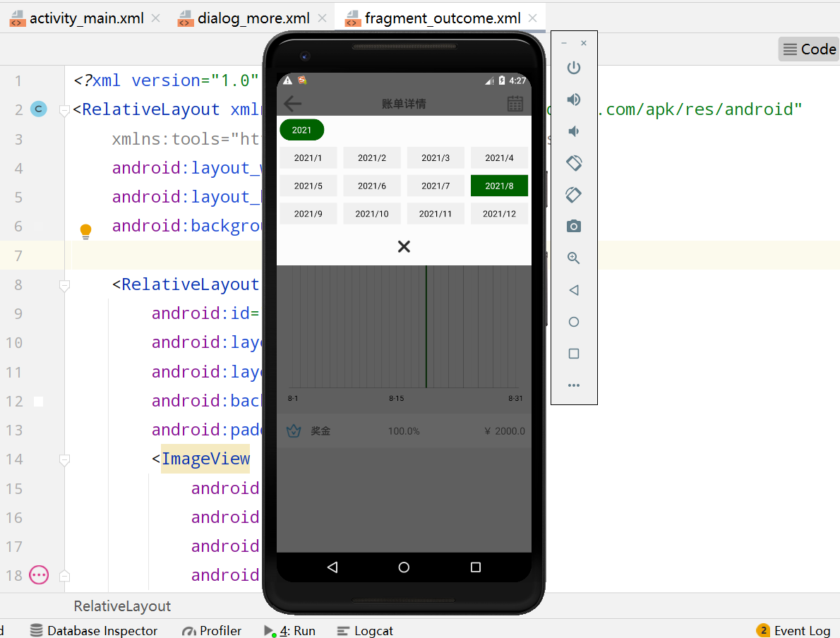Raise emulator volume with volume up icon
This screenshot has width=840, height=638.
pos(574,100)
